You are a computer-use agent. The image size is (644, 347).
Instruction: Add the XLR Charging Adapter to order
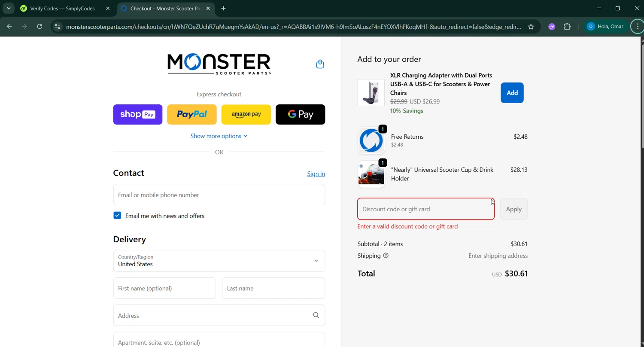point(512,93)
